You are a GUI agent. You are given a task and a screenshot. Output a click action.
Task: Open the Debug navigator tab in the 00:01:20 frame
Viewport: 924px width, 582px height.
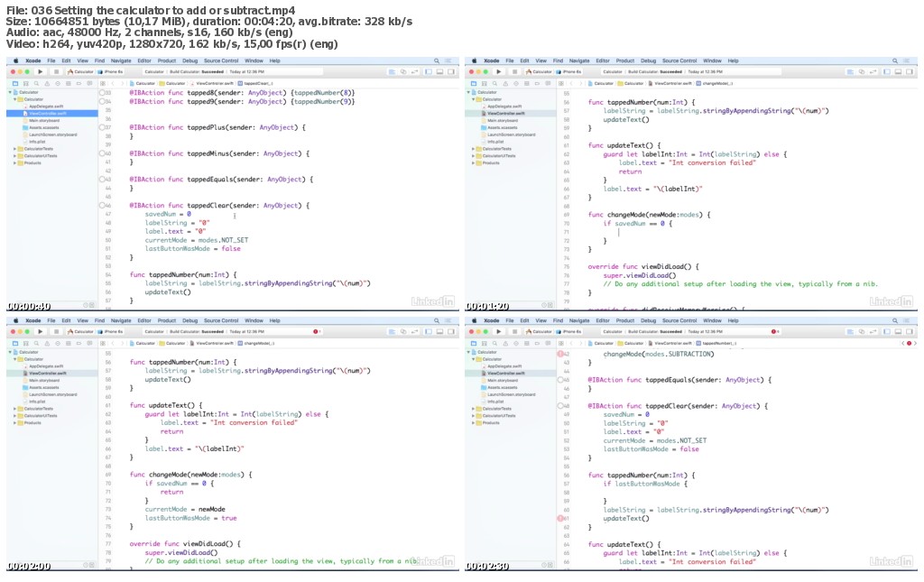pyautogui.click(x=527, y=84)
